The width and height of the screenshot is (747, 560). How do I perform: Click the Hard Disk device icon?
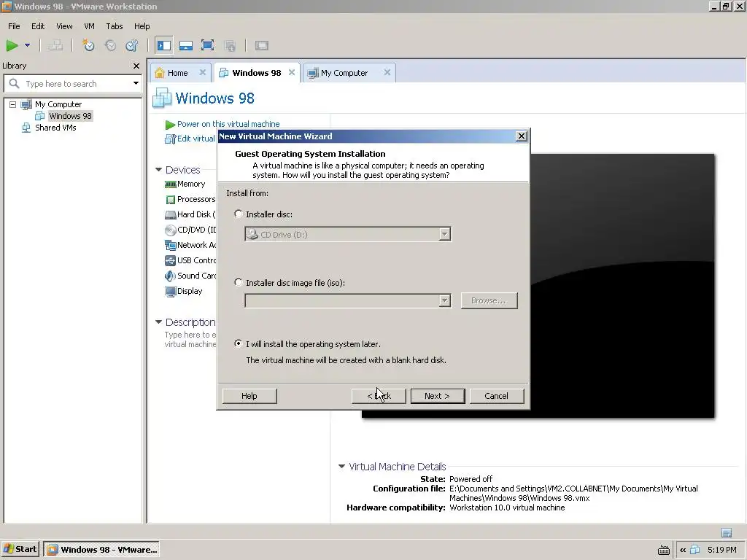click(x=171, y=215)
